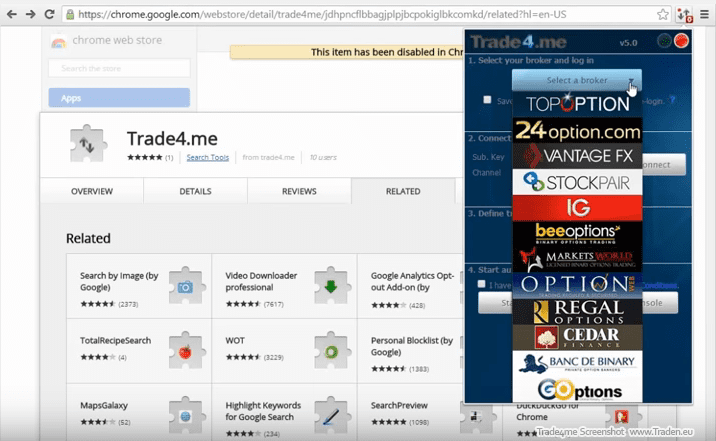
Task: Click the help question mark near auto-login
Action: coord(672,100)
